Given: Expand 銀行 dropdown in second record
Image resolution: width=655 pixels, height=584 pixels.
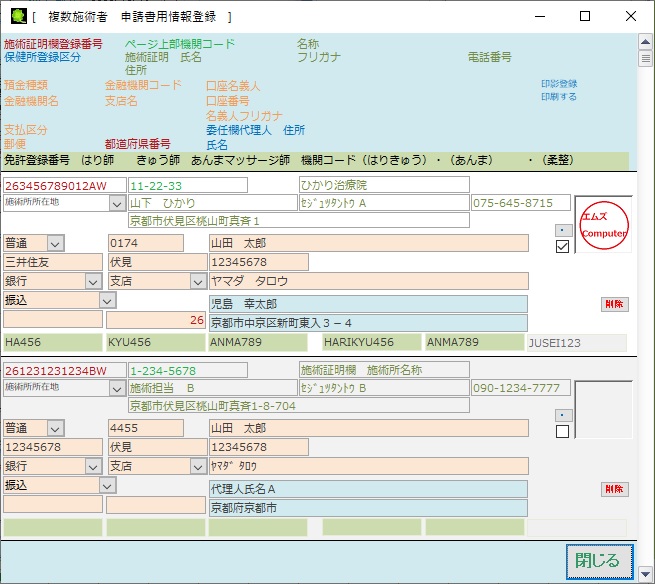Looking at the screenshot, I should click(x=93, y=467).
